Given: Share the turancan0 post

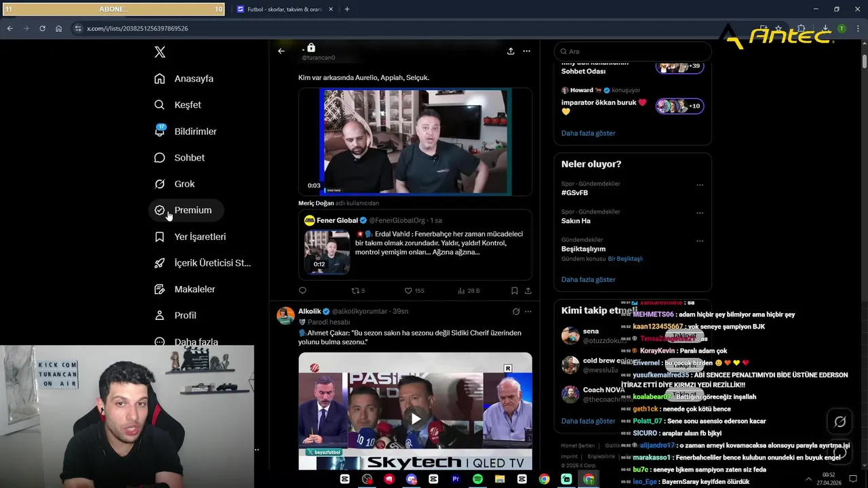Looking at the screenshot, I should tap(528, 291).
